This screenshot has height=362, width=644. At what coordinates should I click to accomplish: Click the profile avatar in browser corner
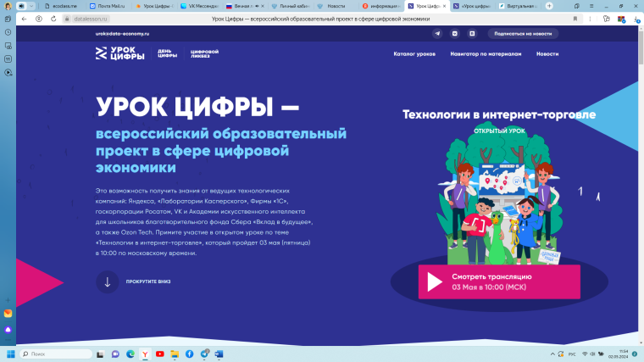tap(8, 6)
